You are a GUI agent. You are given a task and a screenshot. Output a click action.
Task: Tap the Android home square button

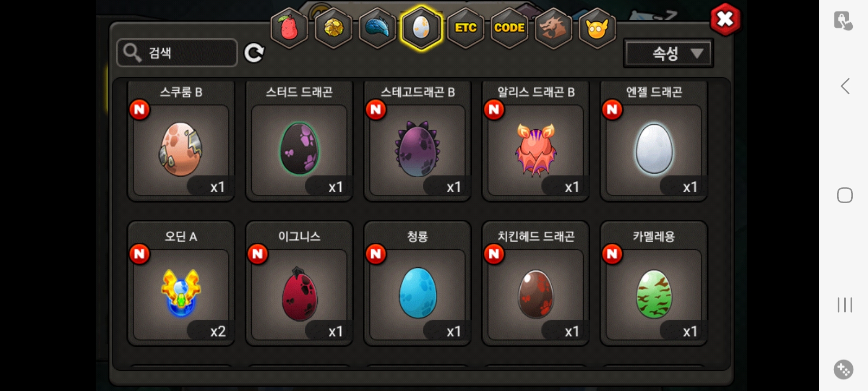(x=845, y=195)
